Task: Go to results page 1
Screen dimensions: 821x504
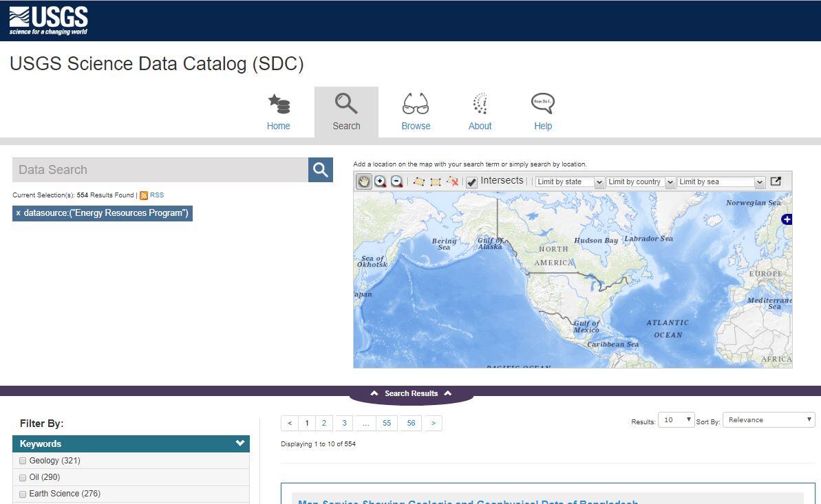Action: pos(308,423)
